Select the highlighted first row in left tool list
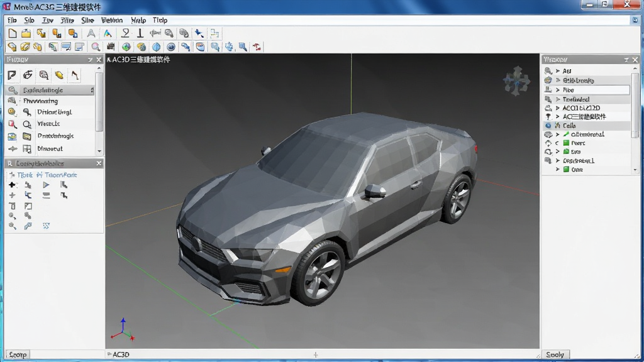 point(50,90)
